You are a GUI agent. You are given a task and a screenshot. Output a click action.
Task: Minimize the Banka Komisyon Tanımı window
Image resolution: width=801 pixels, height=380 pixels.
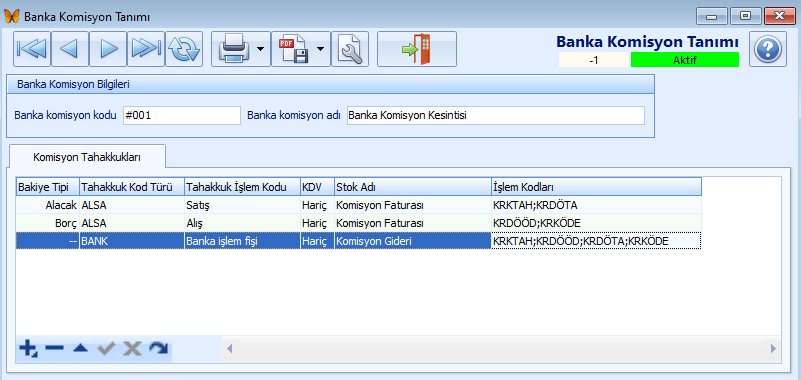click(x=712, y=16)
